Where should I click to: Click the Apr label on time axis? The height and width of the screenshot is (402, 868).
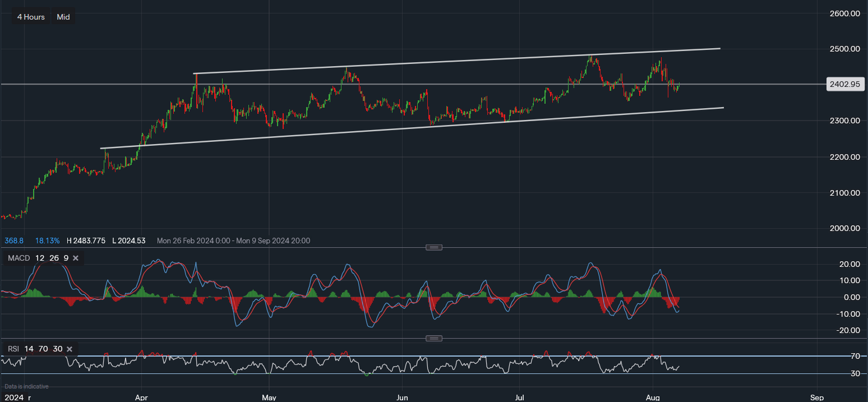coord(142,397)
